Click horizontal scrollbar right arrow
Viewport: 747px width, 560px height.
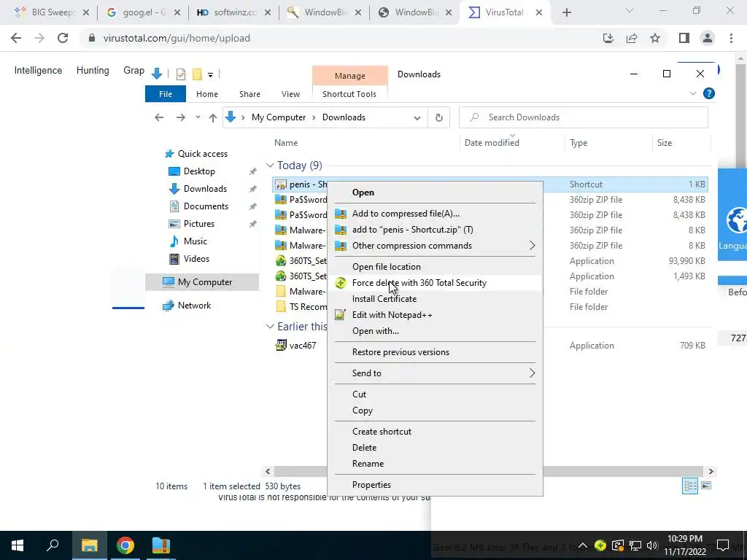(x=711, y=472)
